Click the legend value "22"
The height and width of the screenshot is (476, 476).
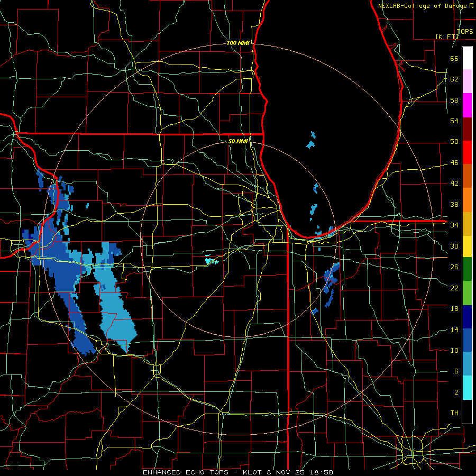[x=454, y=288]
